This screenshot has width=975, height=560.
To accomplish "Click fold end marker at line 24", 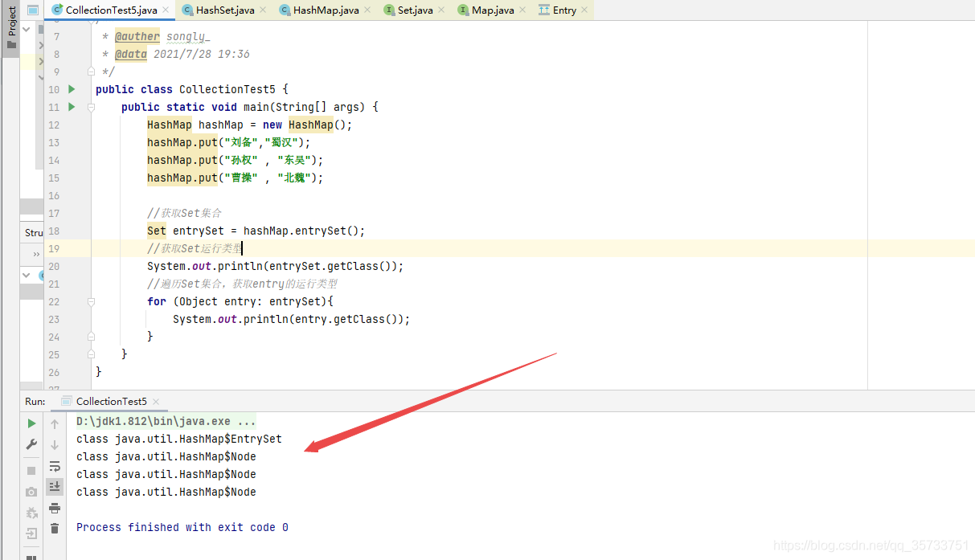I will [x=91, y=337].
